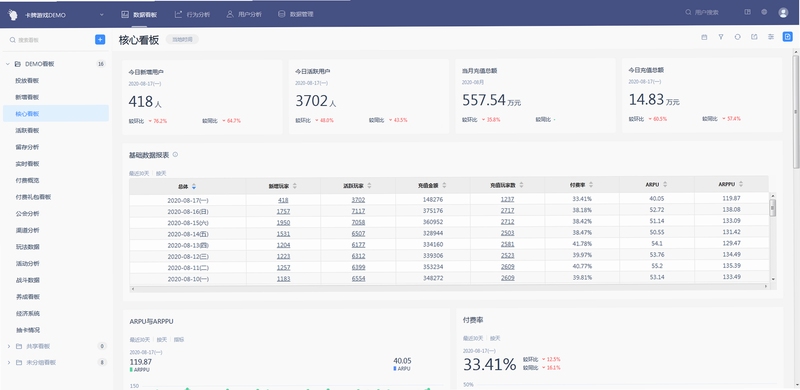Open the 数据看板 top tab
The image size is (800, 390).
(139, 14)
